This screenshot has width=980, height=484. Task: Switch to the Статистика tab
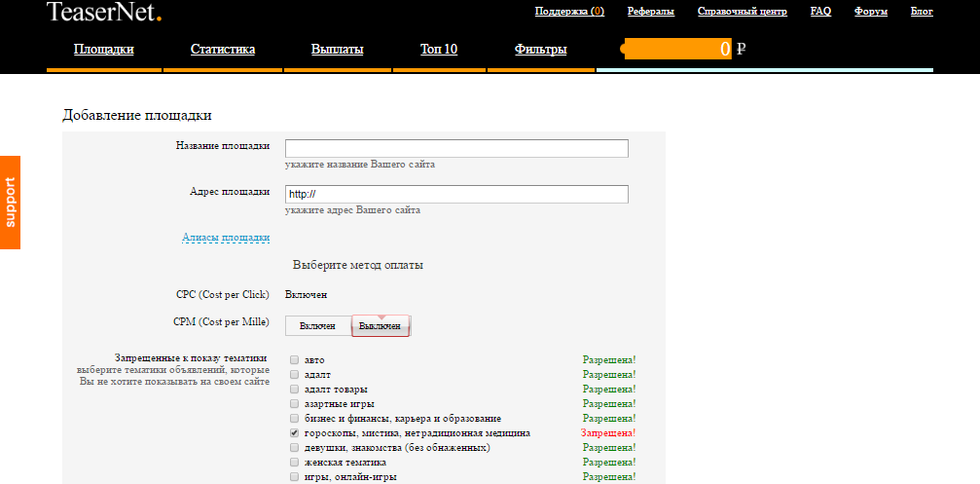(223, 49)
